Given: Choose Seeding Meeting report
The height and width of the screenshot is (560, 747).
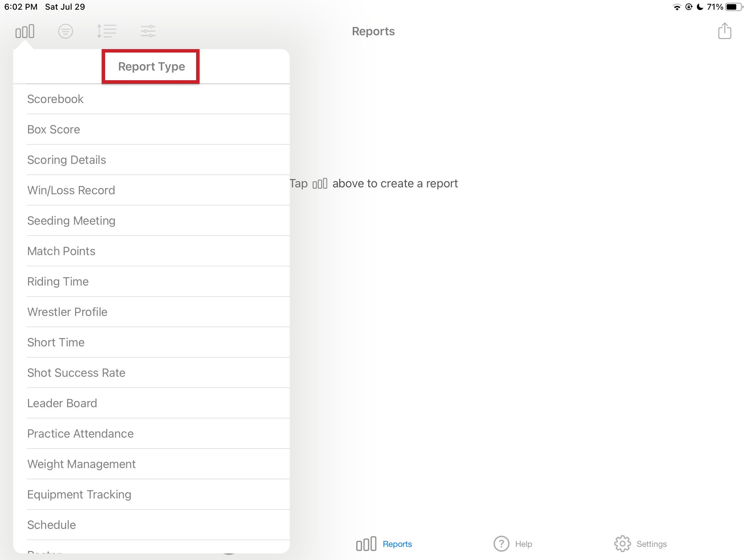Looking at the screenshot, I should (71, 221).
